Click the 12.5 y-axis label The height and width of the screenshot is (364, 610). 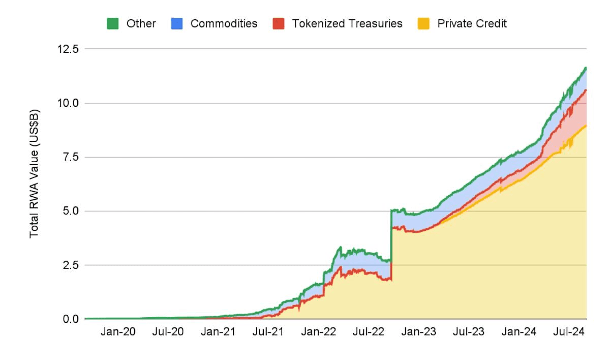coord(68,49)
